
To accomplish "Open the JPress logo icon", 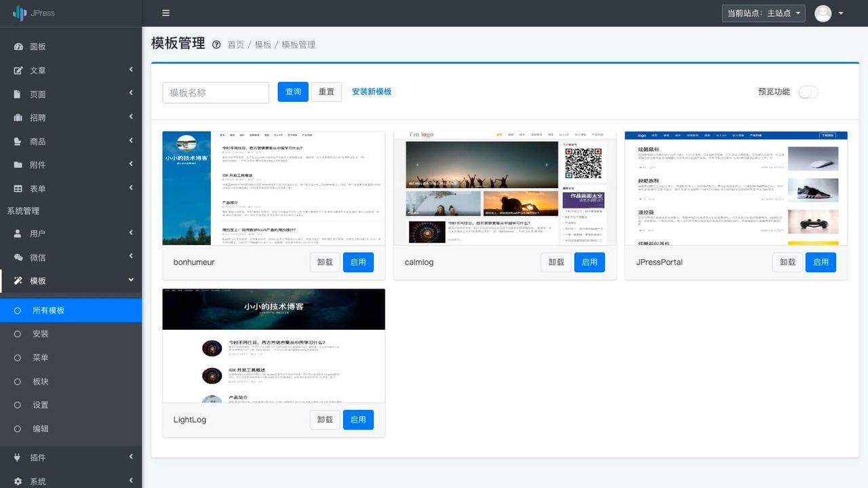I will 20,12.
